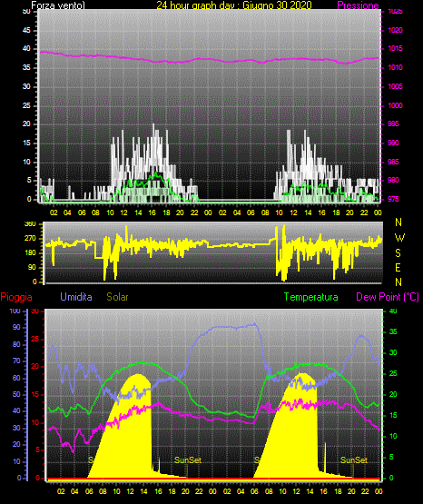
Task: Click pressure axis value 1000
Action: tap(396, 105)
